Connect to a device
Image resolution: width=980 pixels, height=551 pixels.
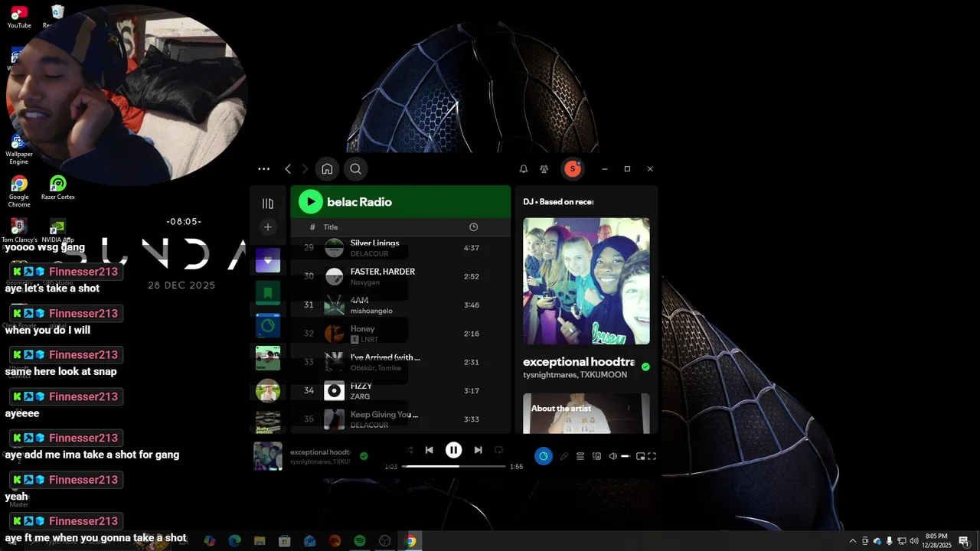[596, 456]
